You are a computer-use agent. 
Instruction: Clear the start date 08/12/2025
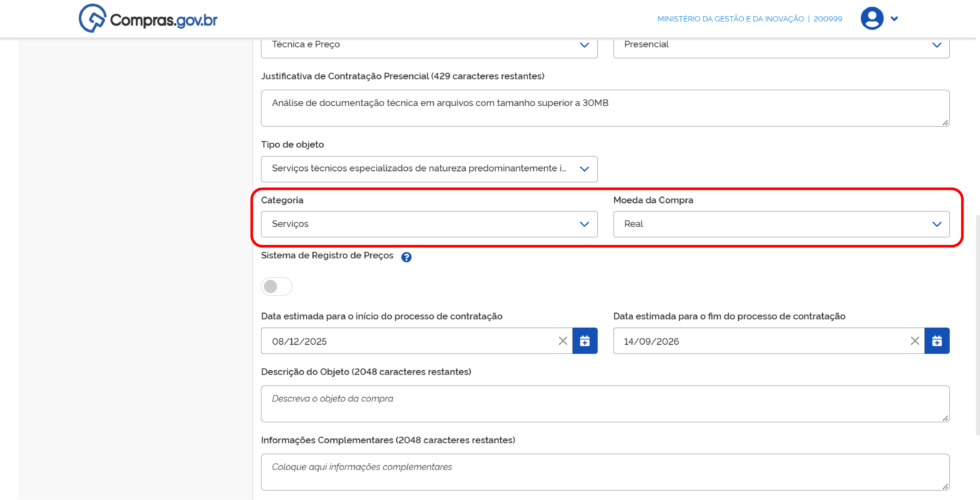[563, 341]
